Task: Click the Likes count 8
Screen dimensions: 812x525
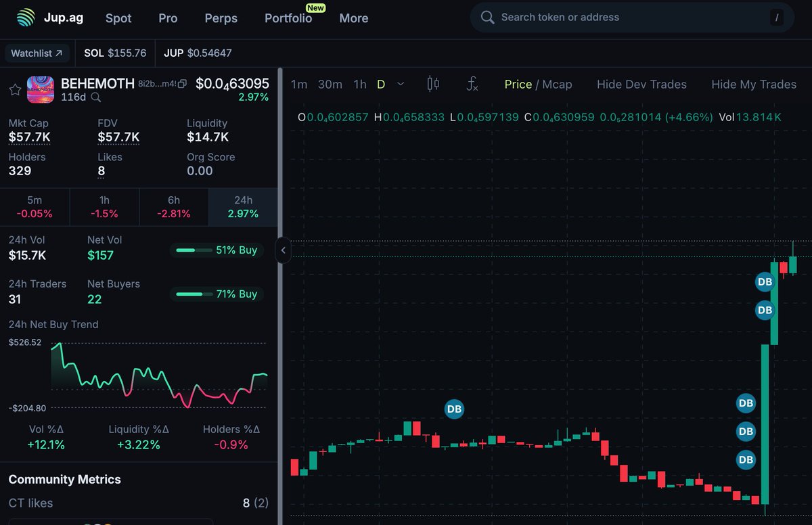Action: pyautogui.click(x=101, y=170)
